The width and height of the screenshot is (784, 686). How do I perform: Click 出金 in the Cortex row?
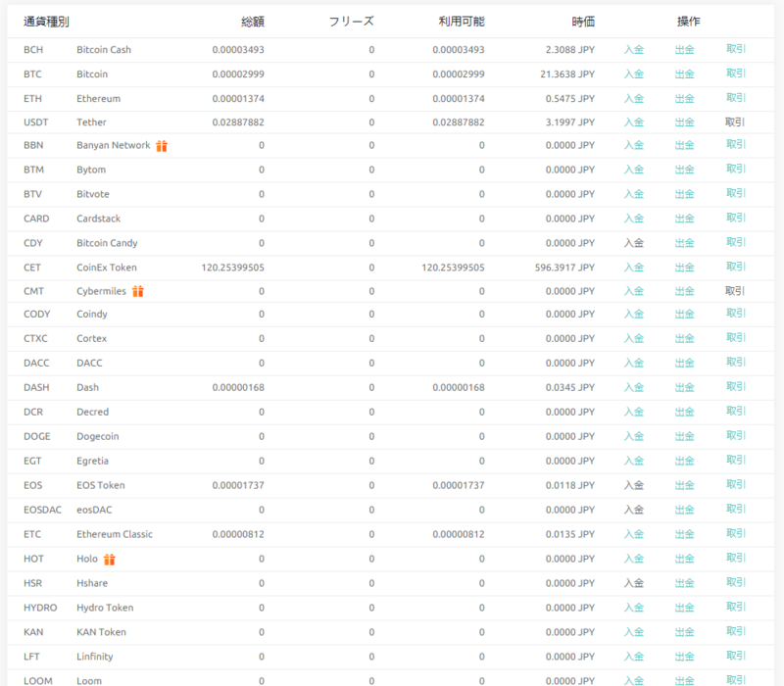(x=684, y=338)
